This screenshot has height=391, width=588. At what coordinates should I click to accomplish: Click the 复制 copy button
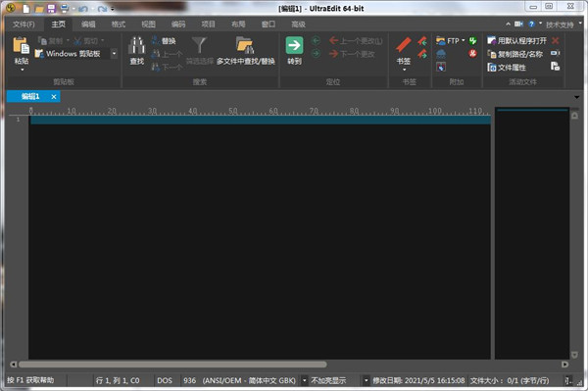pyautogui.click(x=52, y=41)
